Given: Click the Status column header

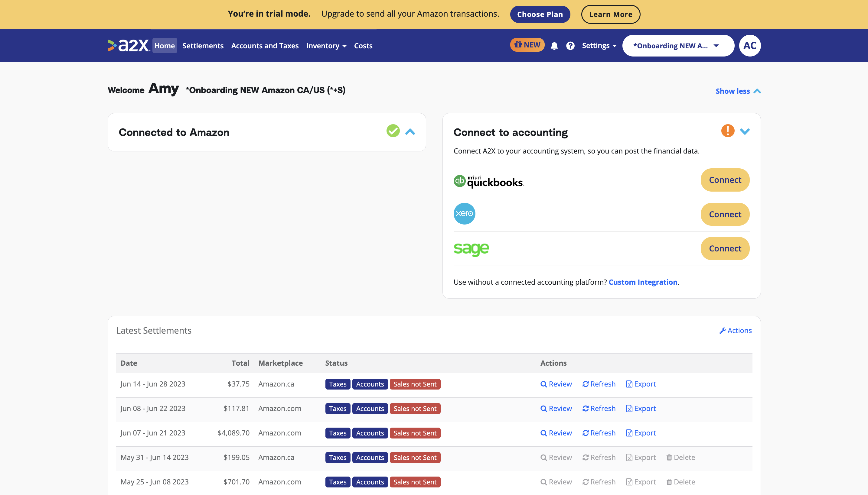Looking at the screenshot, I should point(336,363).
